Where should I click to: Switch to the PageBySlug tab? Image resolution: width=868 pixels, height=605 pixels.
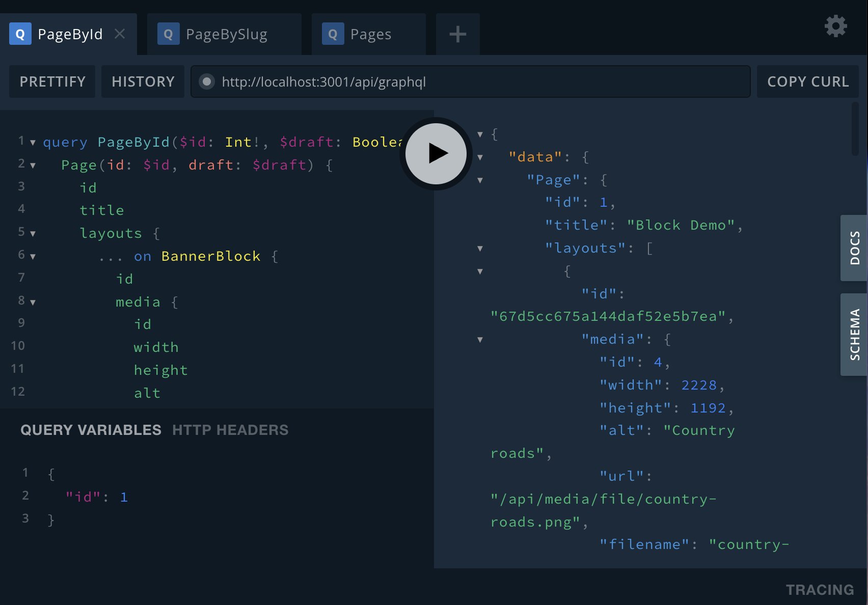[x=226, y=34]
